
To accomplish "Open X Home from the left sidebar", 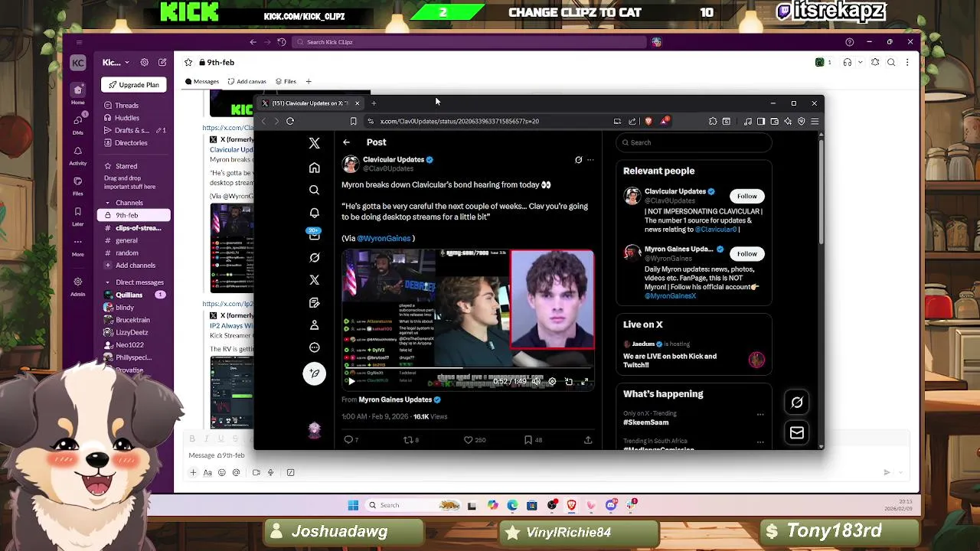I will click(314, 168).
